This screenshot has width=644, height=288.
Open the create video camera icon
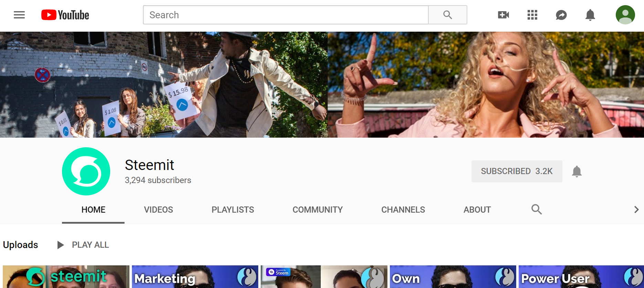click(x=503, y=15)
